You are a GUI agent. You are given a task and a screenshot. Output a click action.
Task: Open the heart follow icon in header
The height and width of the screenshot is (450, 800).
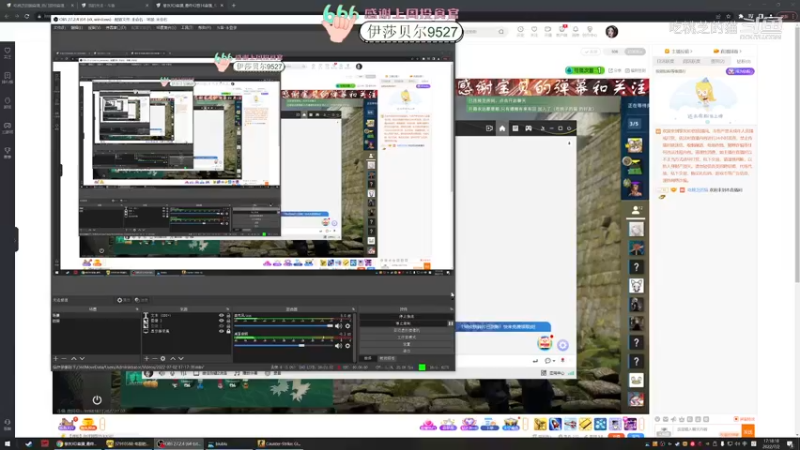[534, 31]
